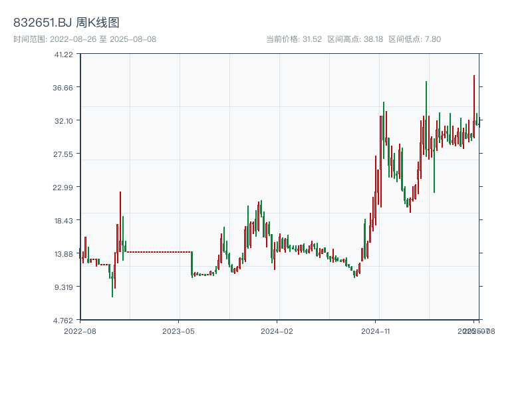Click y-axis label 22.99
Viewport: 532px width, 399px height.
pyautogui.click(x=63, y=188)
